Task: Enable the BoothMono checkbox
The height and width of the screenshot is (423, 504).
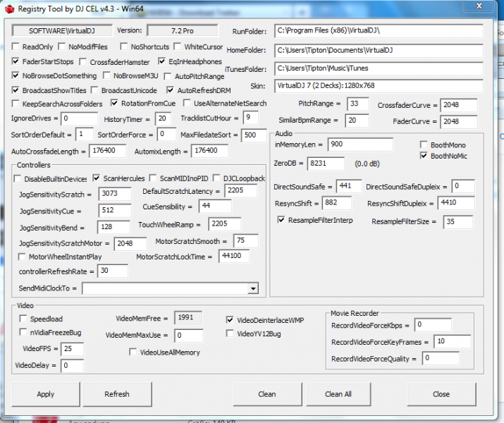Action: coord(424,145)
